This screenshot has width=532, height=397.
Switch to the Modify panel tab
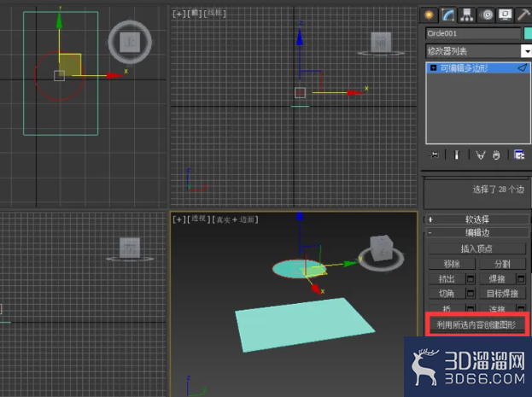coord(447,15)
